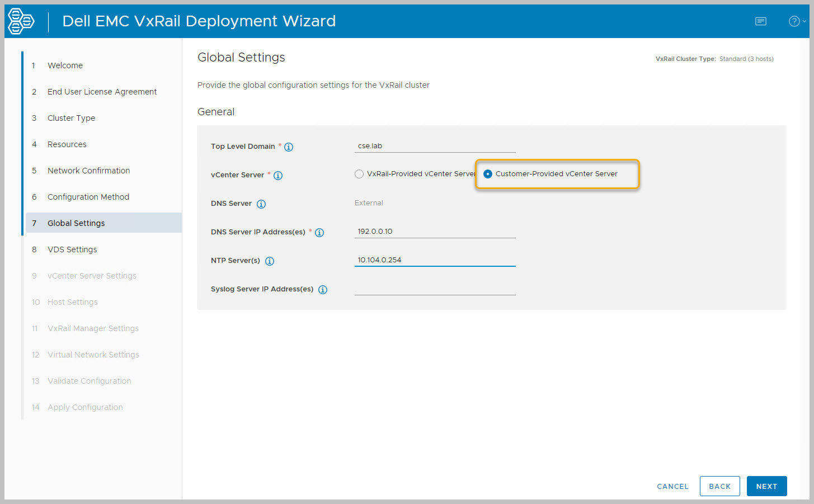Click CANCEL to exit the wizard
The image size is (814, 504).
672,486
